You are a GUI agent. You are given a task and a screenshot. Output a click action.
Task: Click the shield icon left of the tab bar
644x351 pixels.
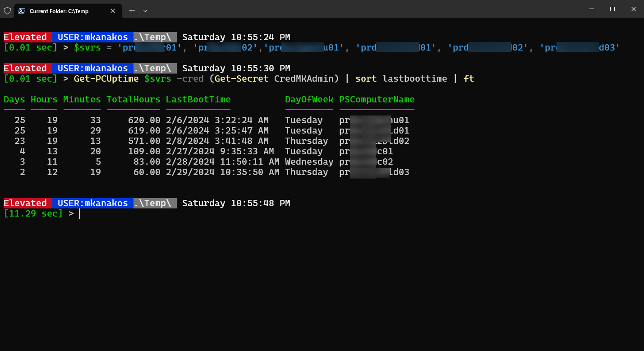(7, 10)
